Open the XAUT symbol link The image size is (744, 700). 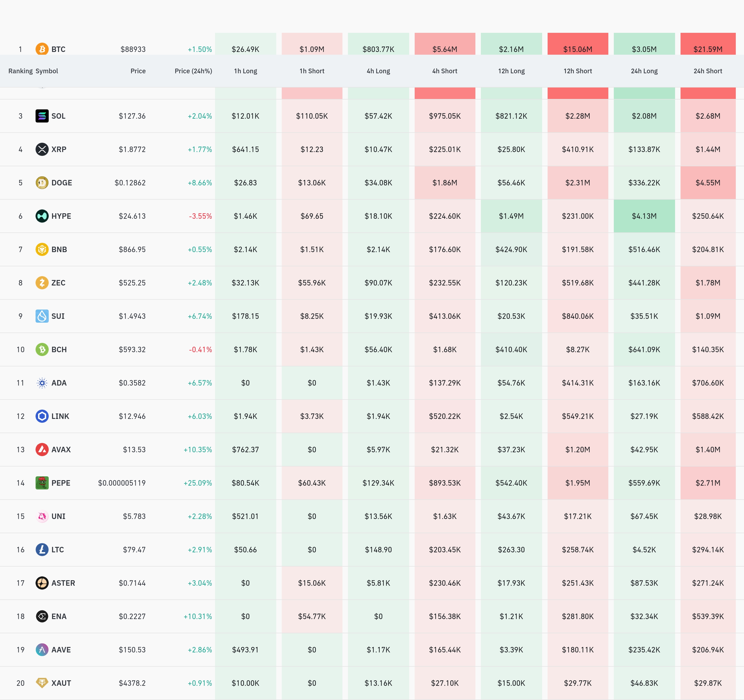coord(61,683)
